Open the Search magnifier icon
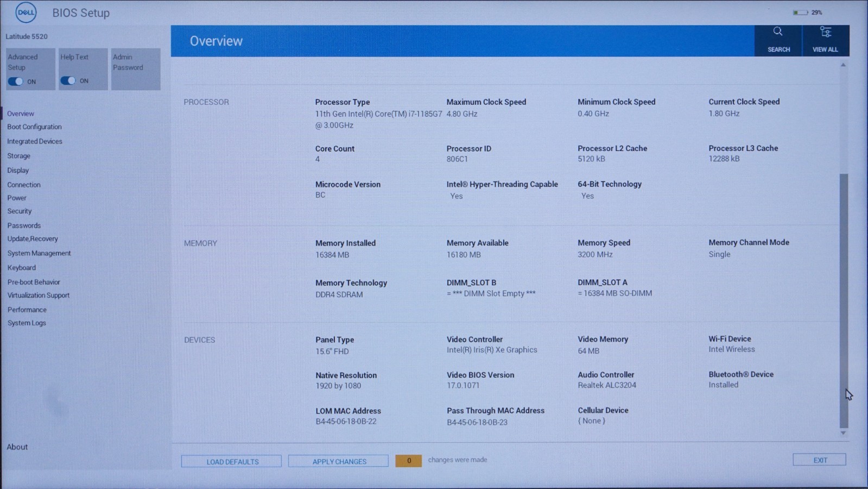 pos(778,32)
